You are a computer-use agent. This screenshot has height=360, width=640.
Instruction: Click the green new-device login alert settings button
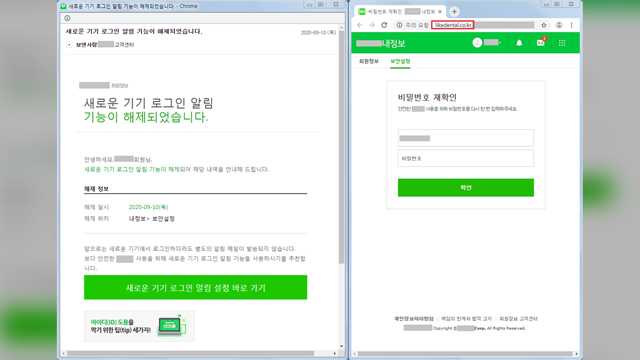[196, 287]
